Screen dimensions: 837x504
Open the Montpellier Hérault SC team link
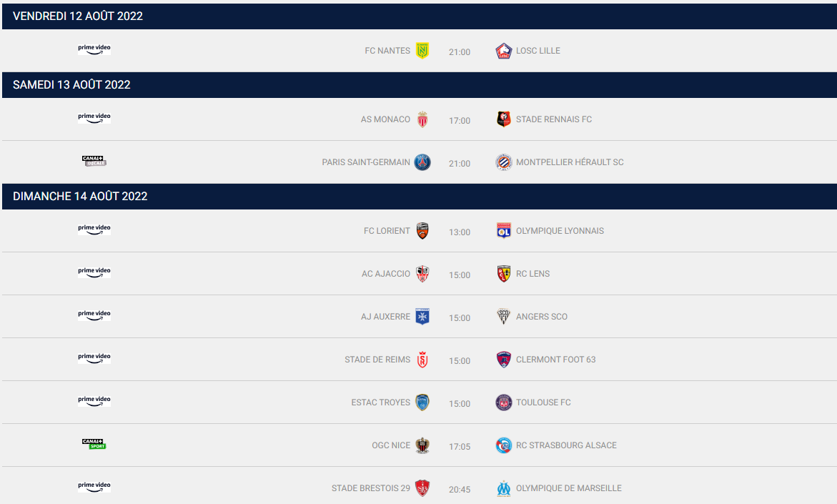point(570,162)
